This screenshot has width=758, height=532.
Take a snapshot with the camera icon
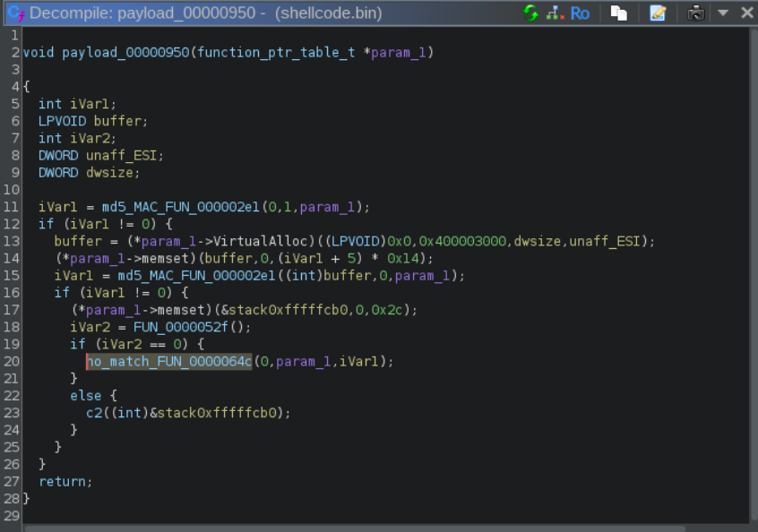point(696,13)
